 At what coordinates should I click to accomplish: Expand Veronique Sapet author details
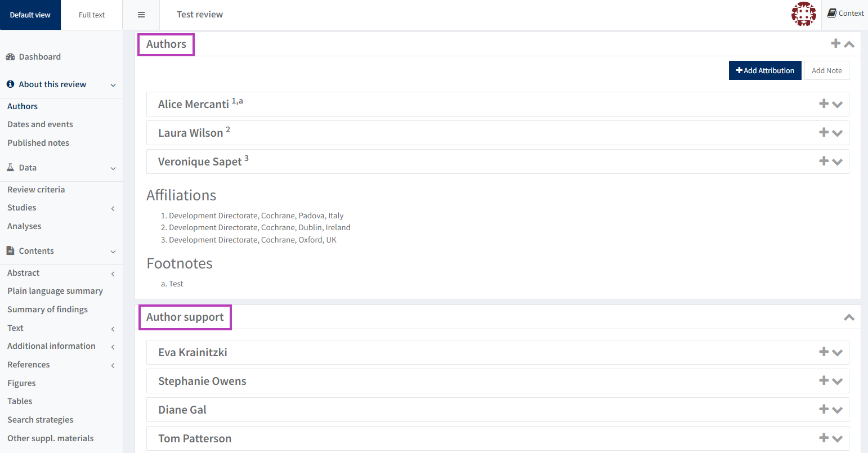[x=838, y=162]
